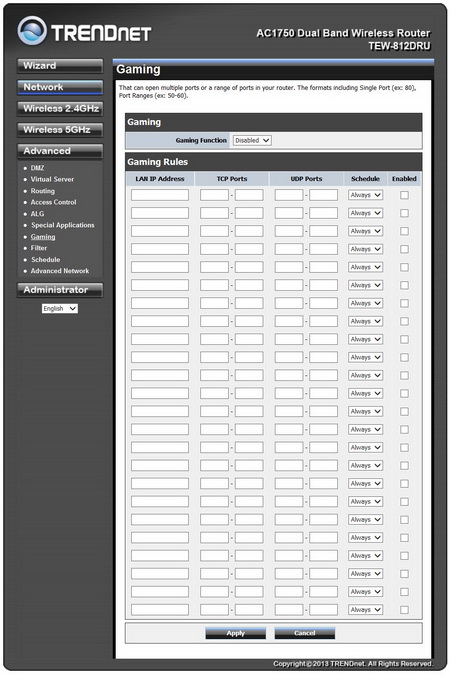Open the Wizard menu
Image resolution: width=450 pixels, height=675 pixels.
pyautogui.click(x=60, y=66)
